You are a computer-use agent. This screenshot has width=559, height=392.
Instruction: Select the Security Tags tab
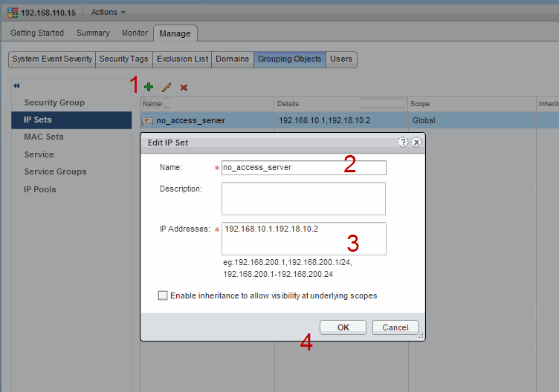124,59
